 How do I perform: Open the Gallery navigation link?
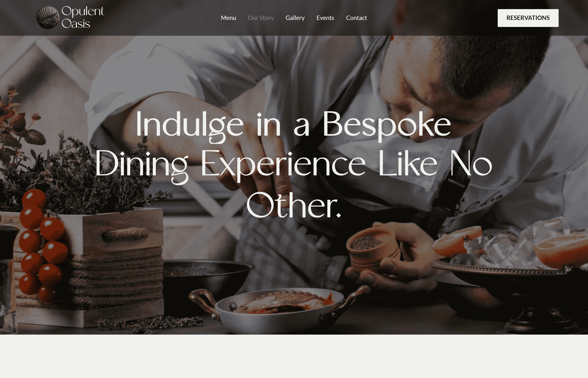(295, 18)
